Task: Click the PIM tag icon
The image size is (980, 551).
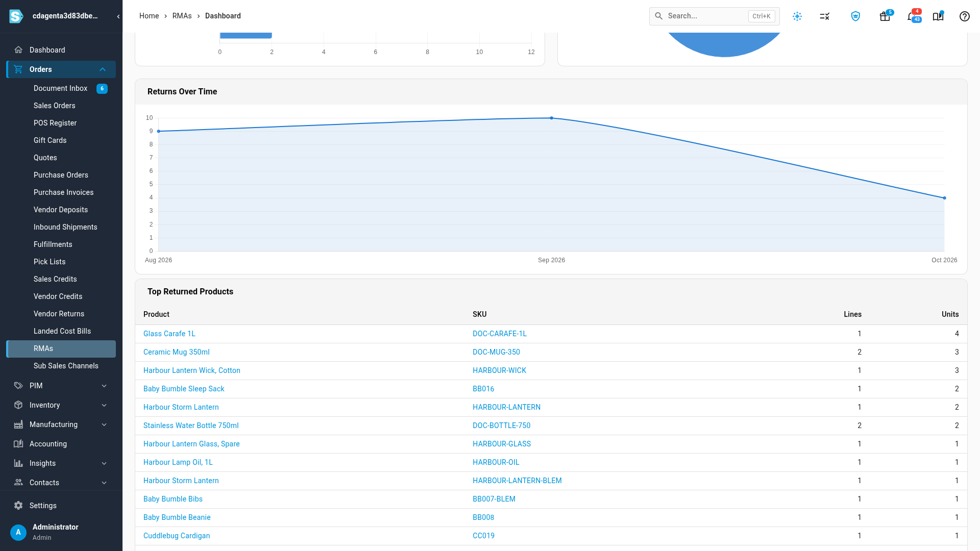Action: click(18, 386)
